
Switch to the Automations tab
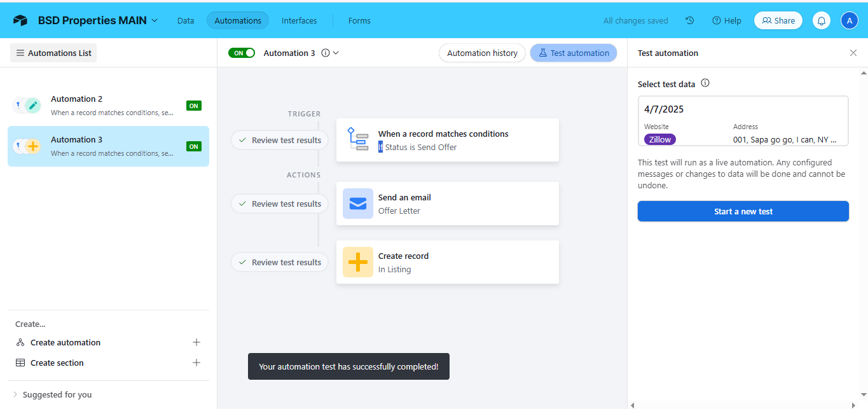click(x=238, y=20)
